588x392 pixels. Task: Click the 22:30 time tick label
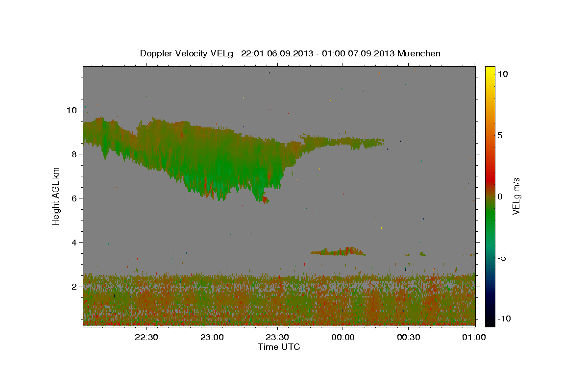pyautogui.click(x=147, y=337)
